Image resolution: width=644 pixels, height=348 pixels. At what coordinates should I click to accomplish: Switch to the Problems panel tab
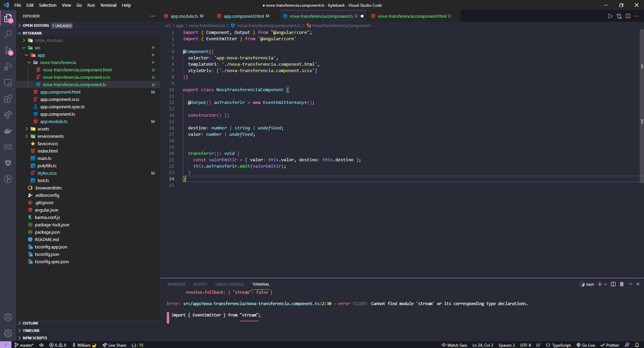(177, 284)
